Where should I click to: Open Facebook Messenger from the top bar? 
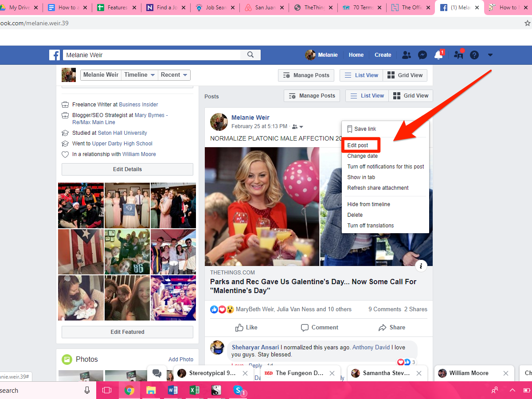[422, 55]
